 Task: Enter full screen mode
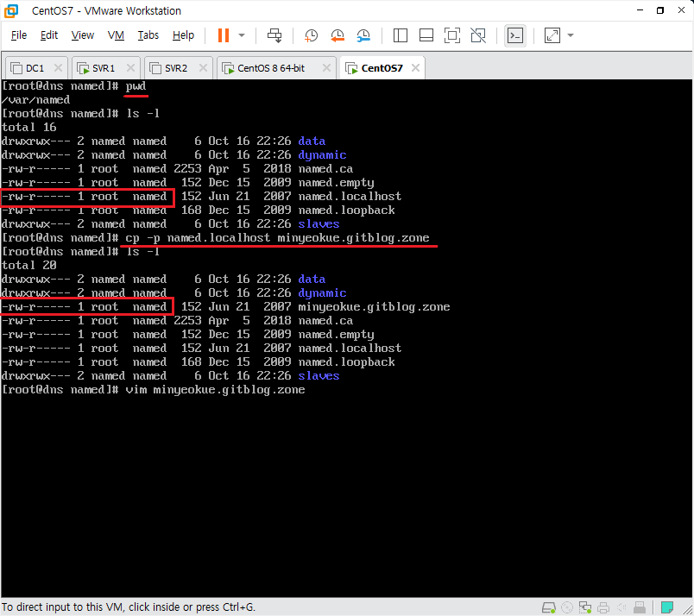452,35
